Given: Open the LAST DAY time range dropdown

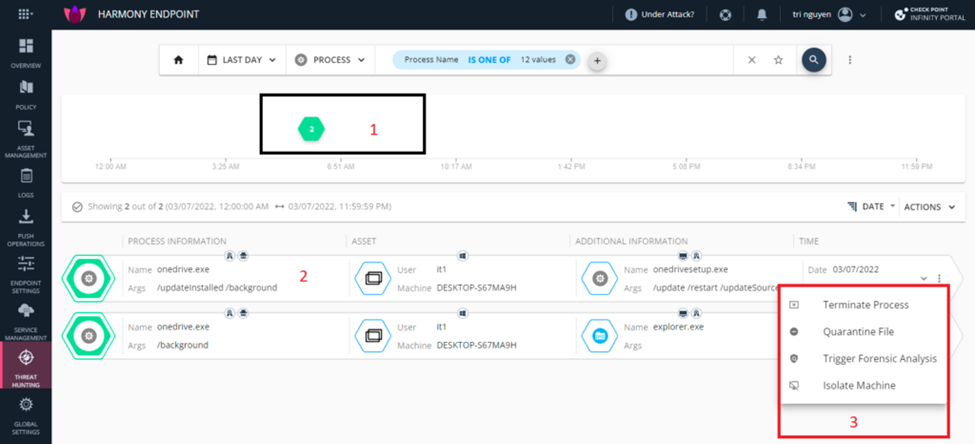Looking at the screenshot, I should click(241, 60).
